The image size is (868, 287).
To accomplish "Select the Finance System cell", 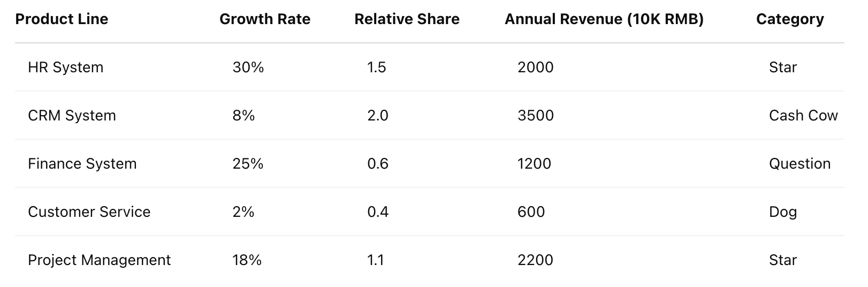I will [x=82, y=164].
